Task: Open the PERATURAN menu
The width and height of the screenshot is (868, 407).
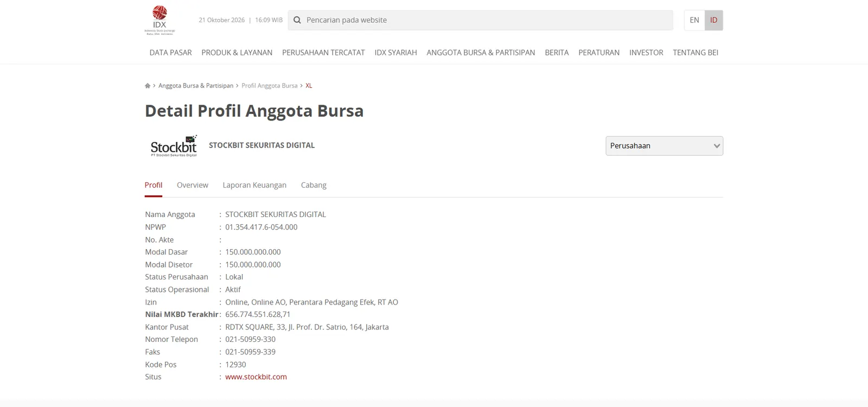Action: click(599, 53)
